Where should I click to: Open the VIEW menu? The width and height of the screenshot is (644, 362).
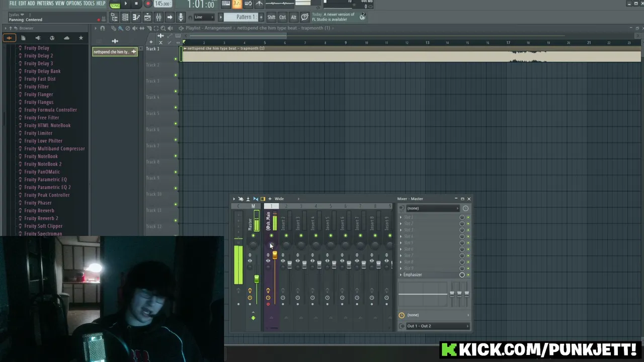pos(60,4)
